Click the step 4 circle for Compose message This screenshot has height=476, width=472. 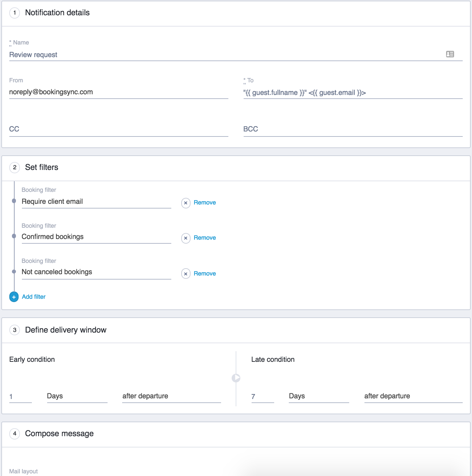tap(15, 434)
